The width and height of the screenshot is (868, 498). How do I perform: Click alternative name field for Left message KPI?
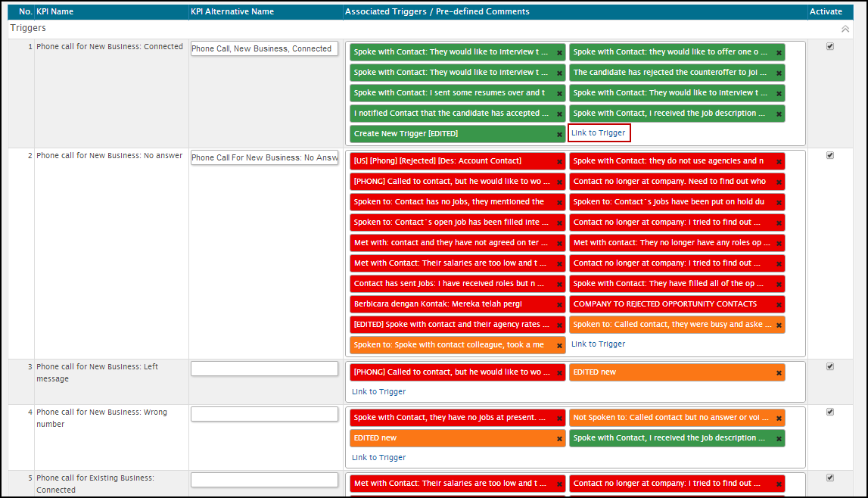(265, 369)
